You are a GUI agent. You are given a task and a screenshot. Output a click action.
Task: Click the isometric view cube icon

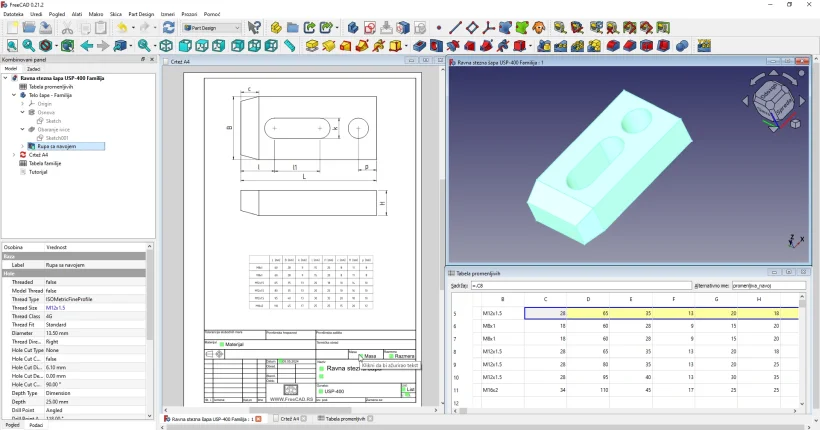tap(166, 46)
